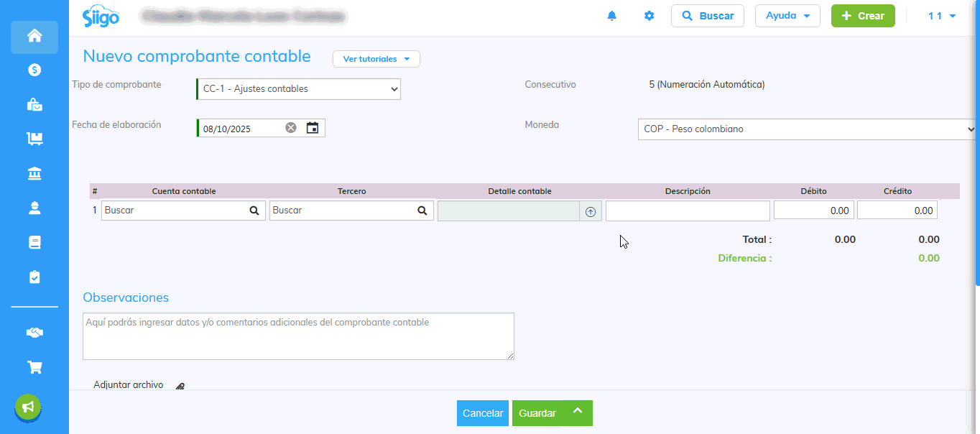Click the Observaciones text area
Viewport: 980px width, 434px height.
(x=298, y=336)
